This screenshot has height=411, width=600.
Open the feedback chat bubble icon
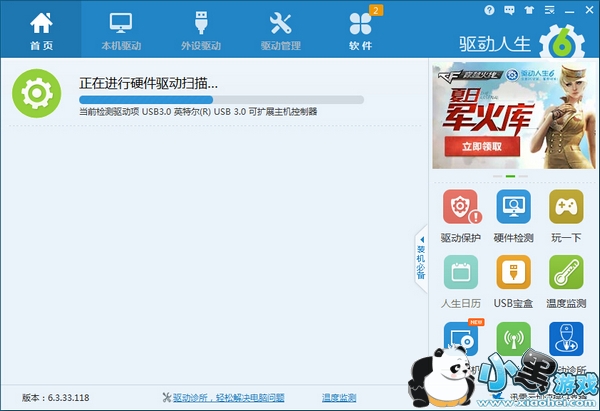pos(509,10)
